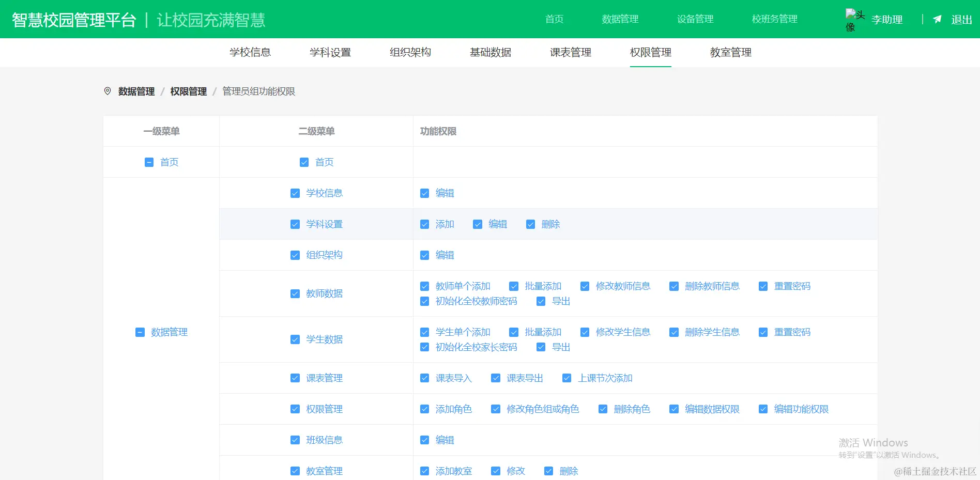980x480 pixels.
Task: Uncheck second-level 教室管理 menu checkbox
Action: point(295,471)
